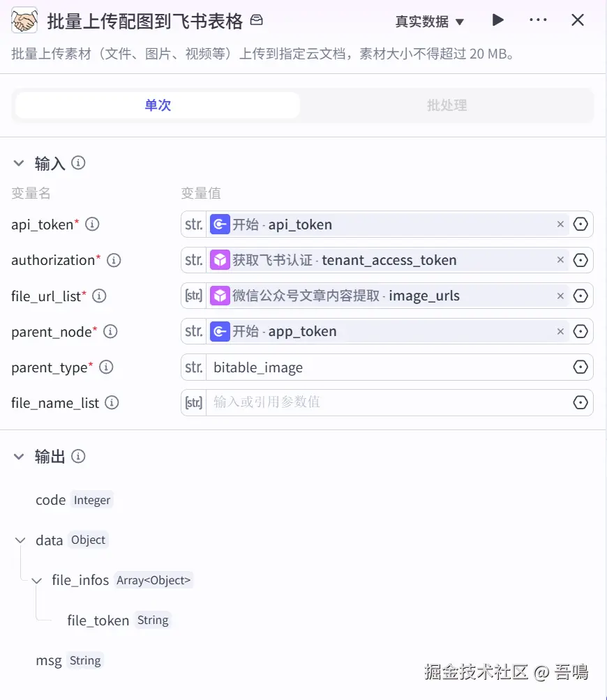Click the description text about 20 MB
Viewport: 607px width, 700px height.
point(262,54)
